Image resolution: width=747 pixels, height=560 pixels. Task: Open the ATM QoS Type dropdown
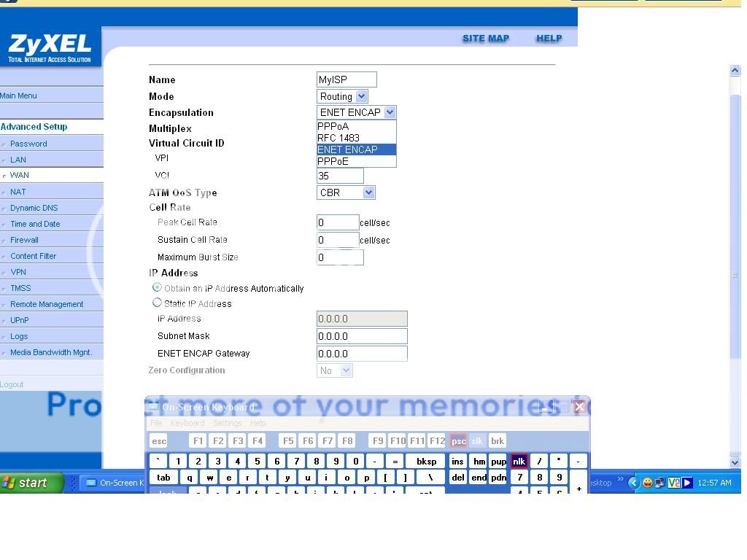[x=347, y=192]
